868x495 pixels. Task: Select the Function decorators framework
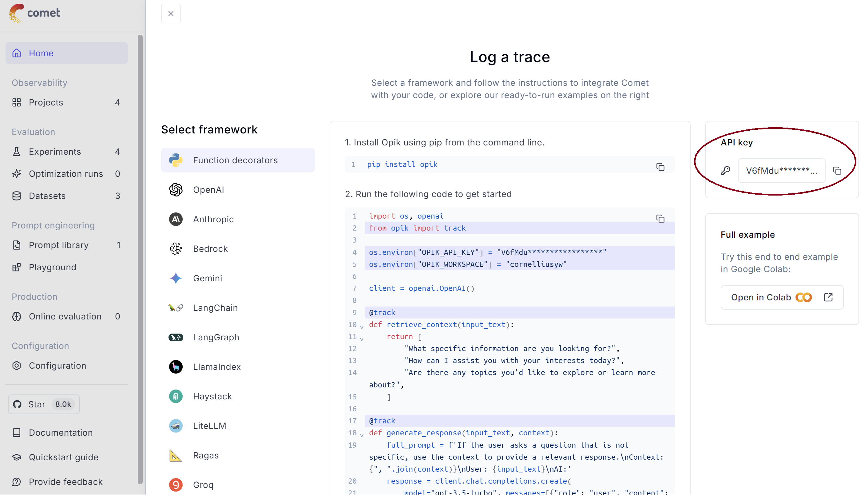click(238, 160)
